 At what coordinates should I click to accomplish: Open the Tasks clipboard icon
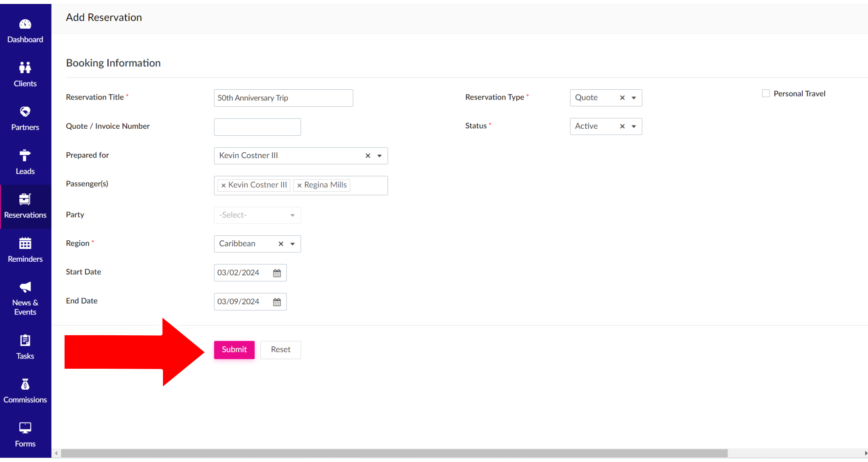click(25, 340)
